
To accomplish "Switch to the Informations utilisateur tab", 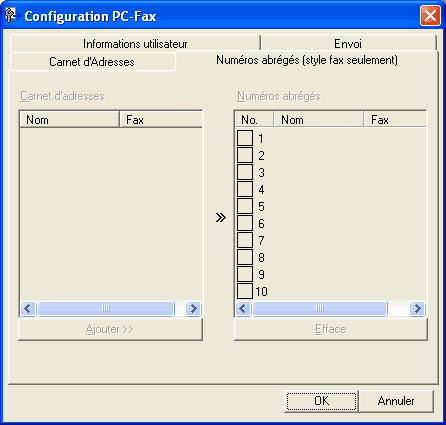I will (135, 43).
